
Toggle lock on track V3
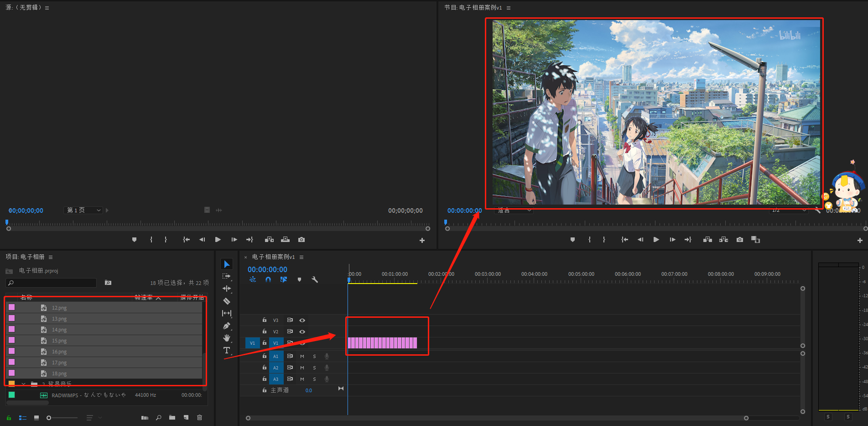click(264, 320)
